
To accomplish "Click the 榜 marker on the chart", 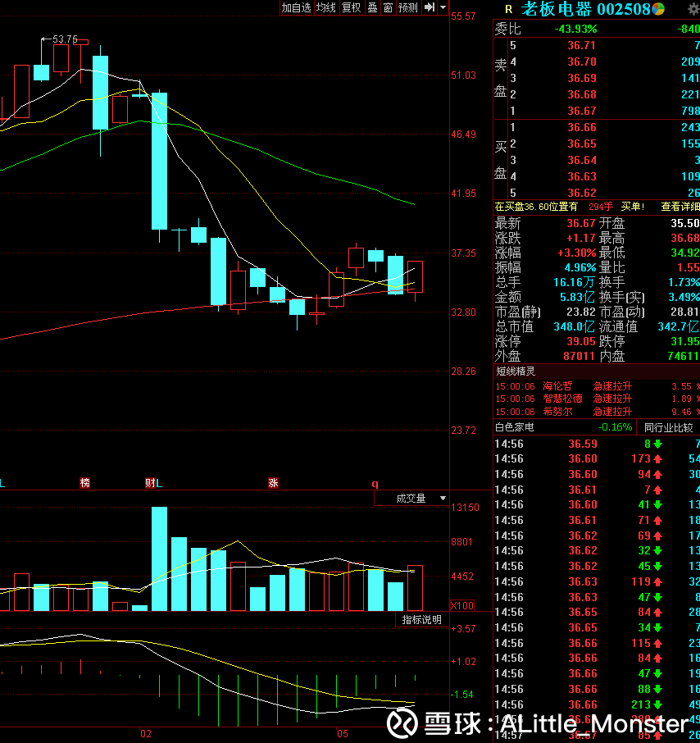I will [x=84, y=483].
